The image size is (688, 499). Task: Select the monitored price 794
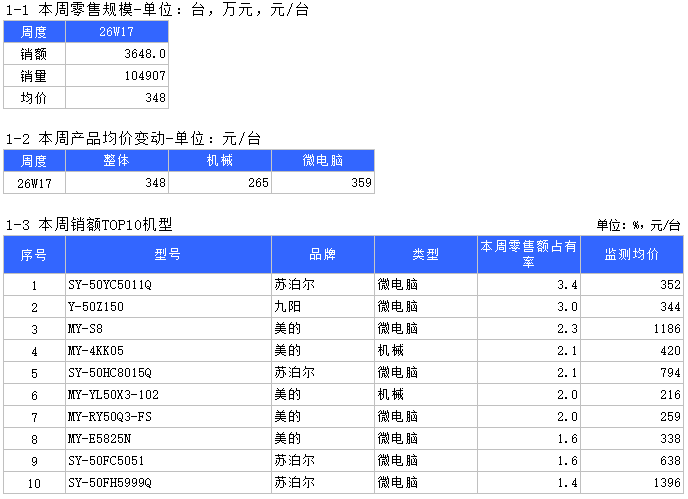click(x=670, y=373)
